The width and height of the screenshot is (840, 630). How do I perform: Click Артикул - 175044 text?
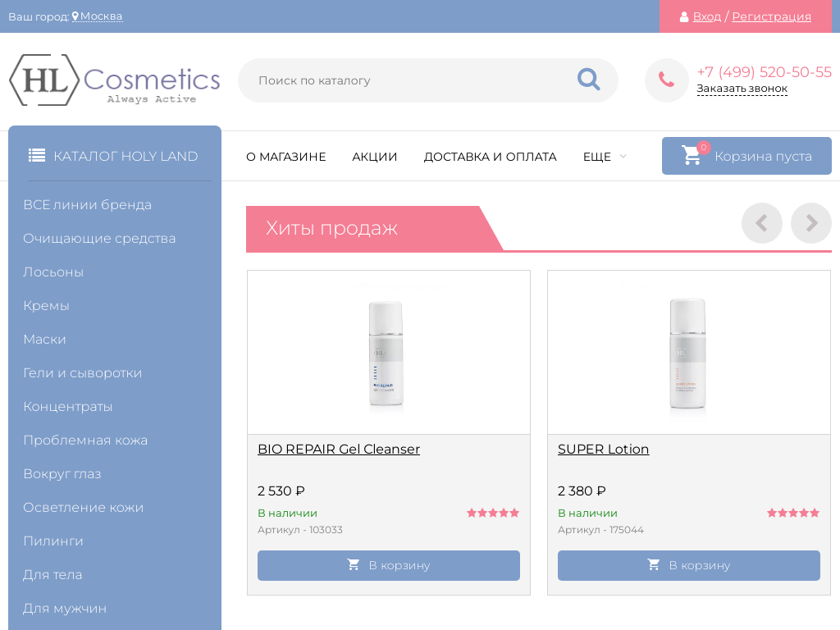[x=600, y=530]
